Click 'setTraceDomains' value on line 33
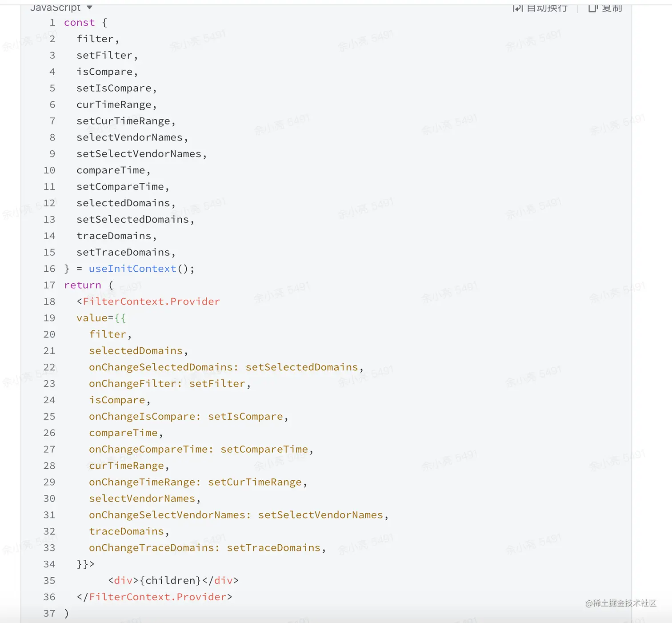Viewport: 672px width, 623px height. click(273, 548)
